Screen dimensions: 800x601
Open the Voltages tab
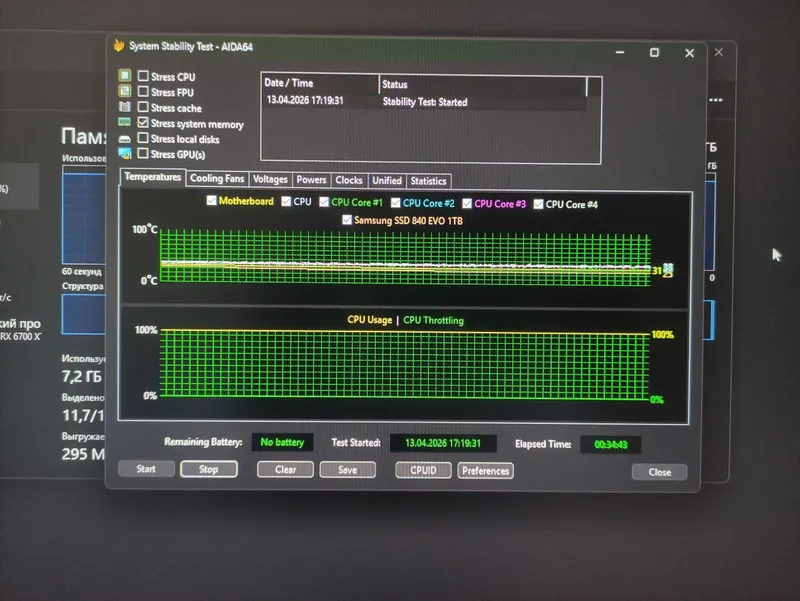(270, 179)
